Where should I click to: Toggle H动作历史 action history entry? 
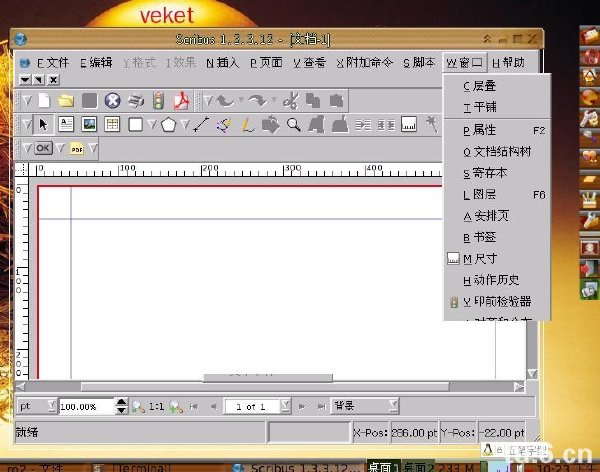497,281
